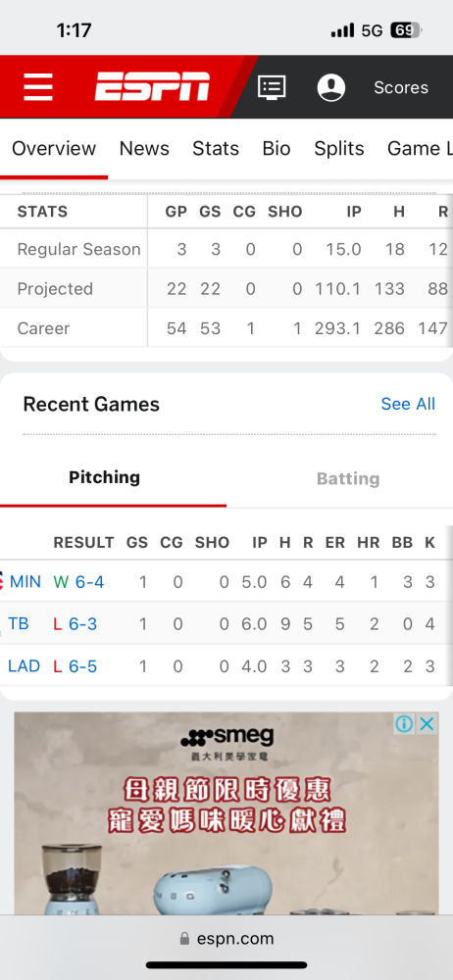Open See All recent games

[x=408, y=404]
